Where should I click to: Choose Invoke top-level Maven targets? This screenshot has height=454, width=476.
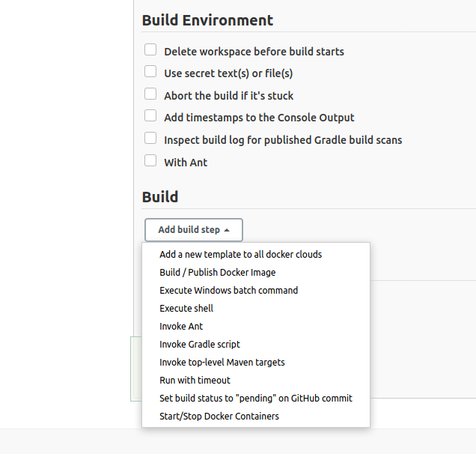222,363
